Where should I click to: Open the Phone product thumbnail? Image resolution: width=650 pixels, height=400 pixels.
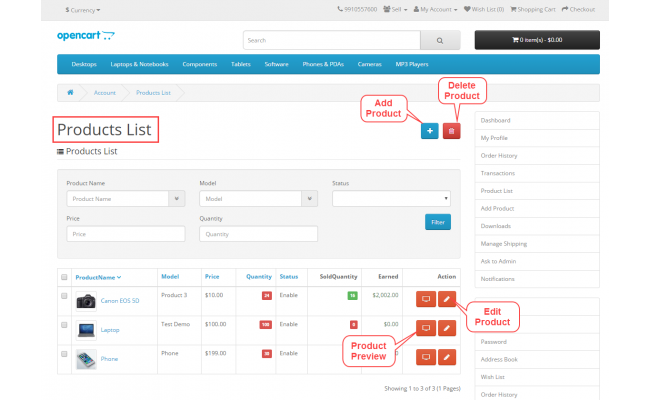click(86, 359)
